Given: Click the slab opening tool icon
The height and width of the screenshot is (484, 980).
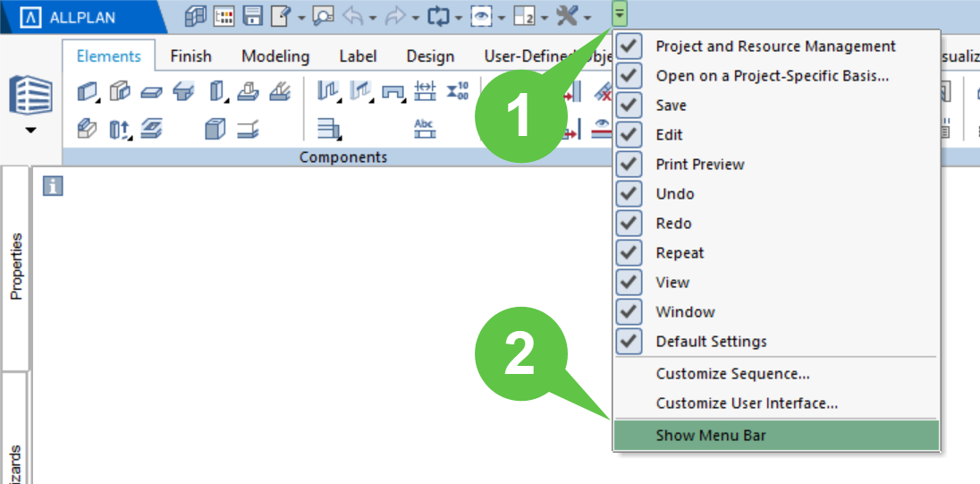Looking at the screenshot, I should (x=151, y=129).
